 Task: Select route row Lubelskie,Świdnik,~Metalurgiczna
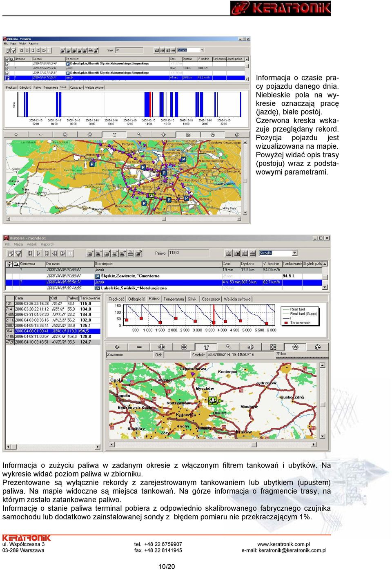click(x=163, y=288)
